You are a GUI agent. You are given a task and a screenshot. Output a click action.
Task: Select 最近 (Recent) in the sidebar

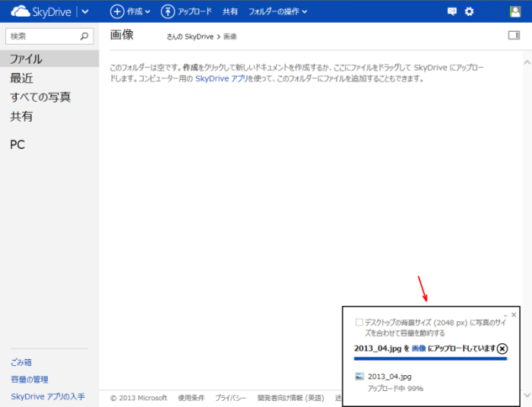21,78
